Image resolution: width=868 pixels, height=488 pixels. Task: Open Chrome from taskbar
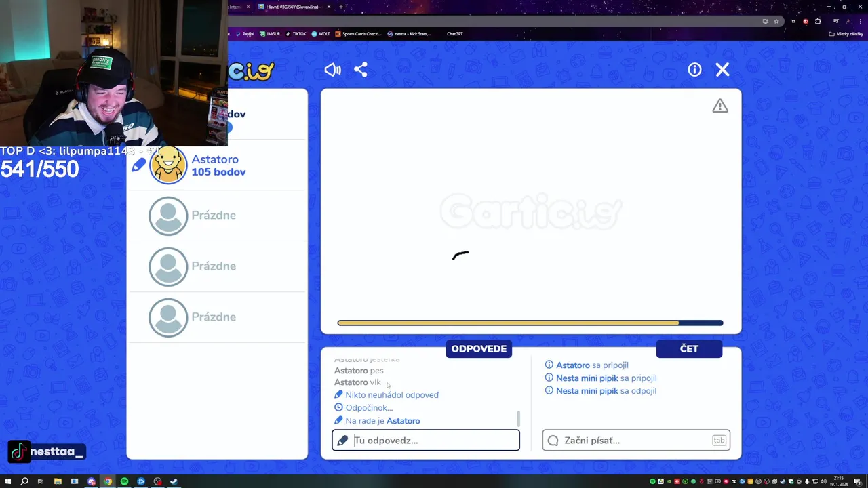click(108, 481)
